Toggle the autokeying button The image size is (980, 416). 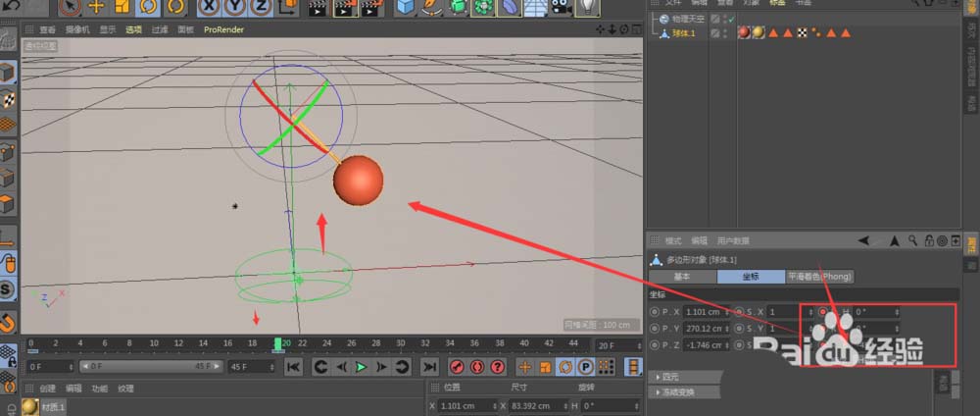click(480, 366)
